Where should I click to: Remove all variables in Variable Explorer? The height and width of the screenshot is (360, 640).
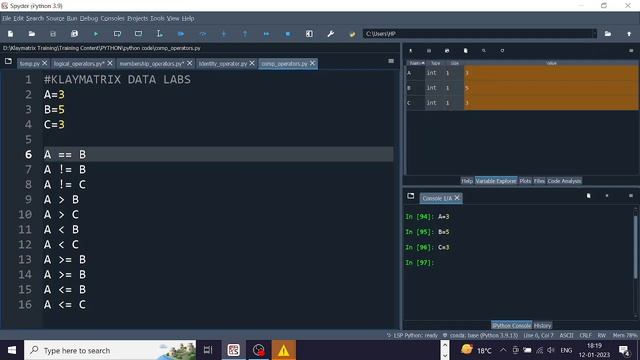[x=465, y=51]
